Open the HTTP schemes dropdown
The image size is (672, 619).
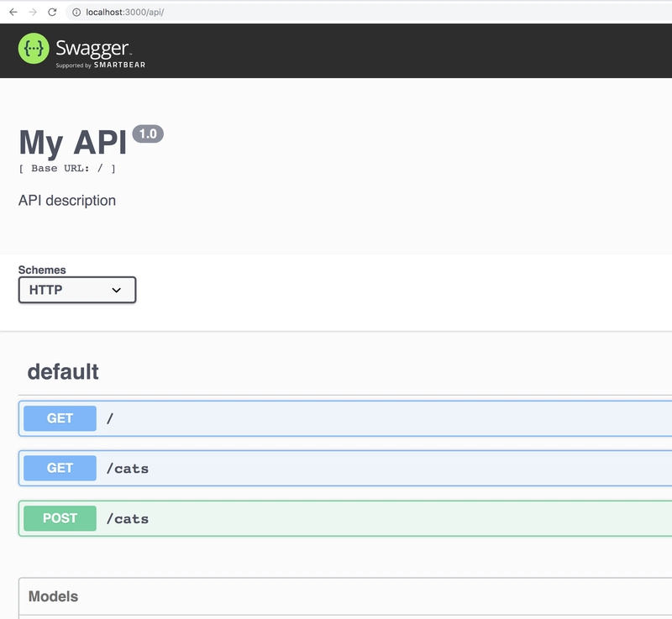coord(77,290)
